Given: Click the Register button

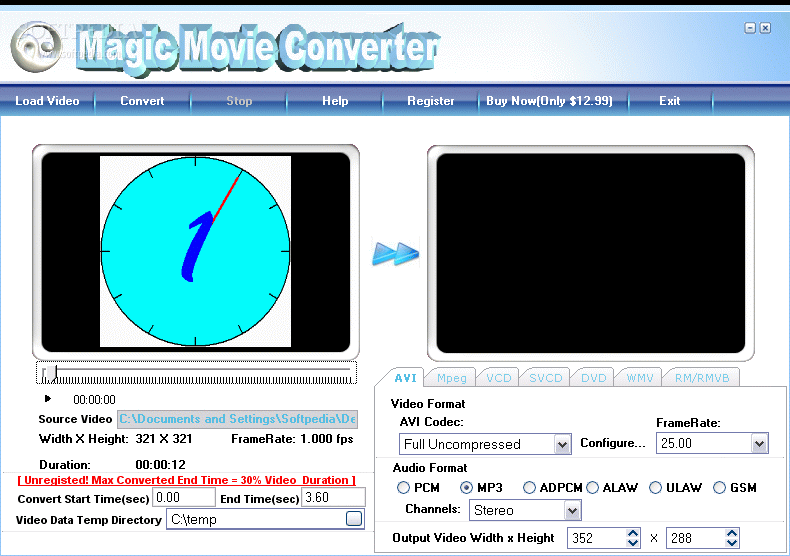Looking at the screenshot, I should (431, 101).
